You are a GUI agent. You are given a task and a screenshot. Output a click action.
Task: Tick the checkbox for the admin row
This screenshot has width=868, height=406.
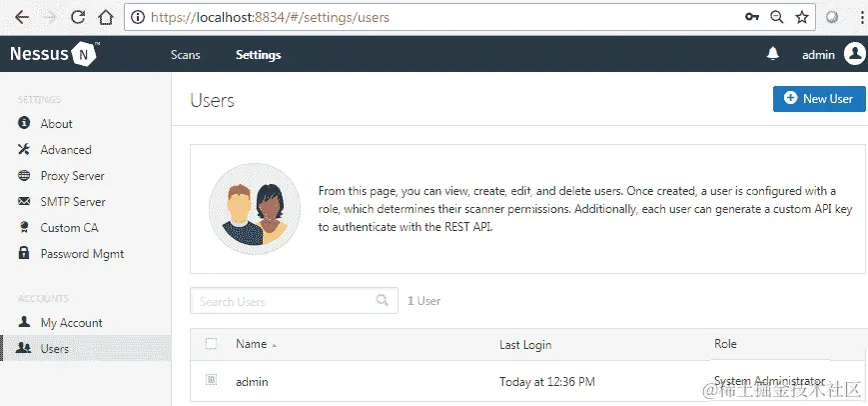(211, 380)
